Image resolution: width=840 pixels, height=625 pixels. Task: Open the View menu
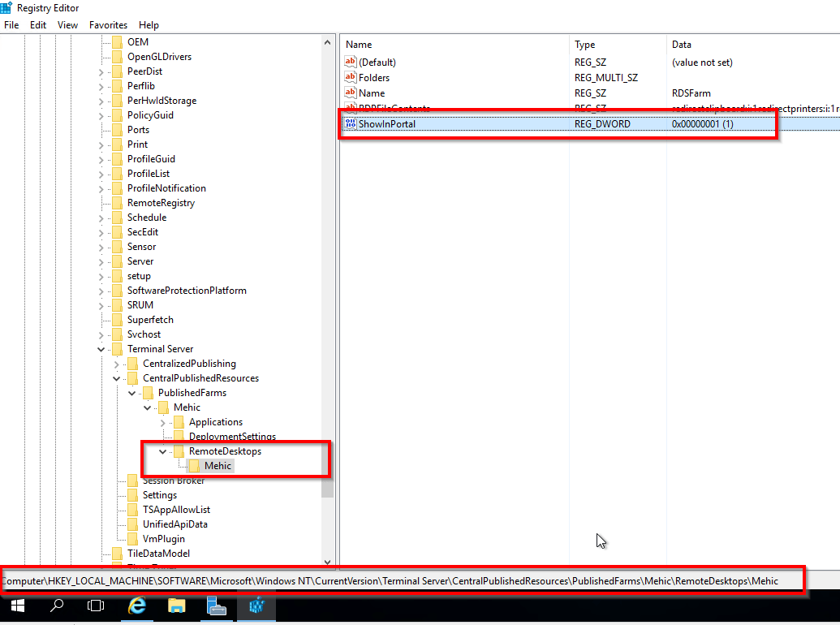pos(67,24)
